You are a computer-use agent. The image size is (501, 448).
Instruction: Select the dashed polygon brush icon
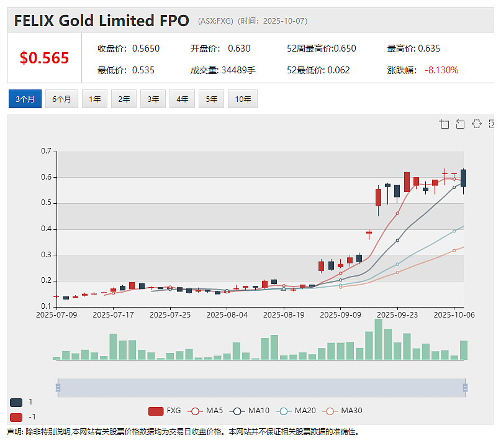click(x=476, y=124)
